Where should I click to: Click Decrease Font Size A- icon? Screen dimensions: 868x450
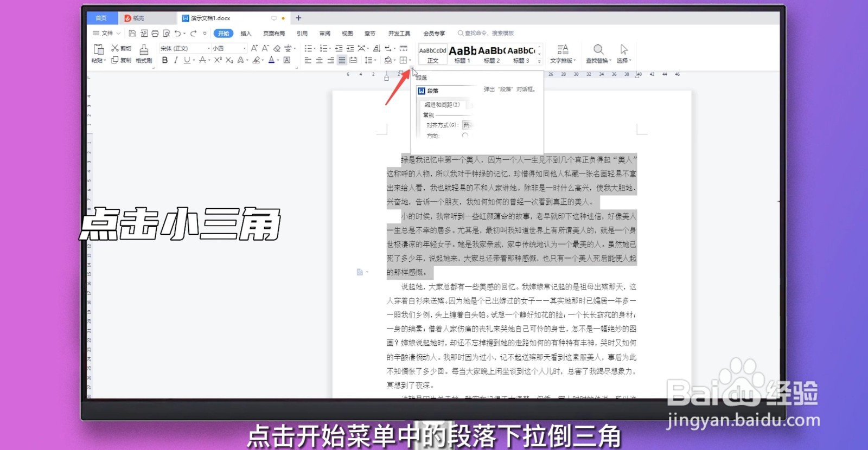[265, 48]
